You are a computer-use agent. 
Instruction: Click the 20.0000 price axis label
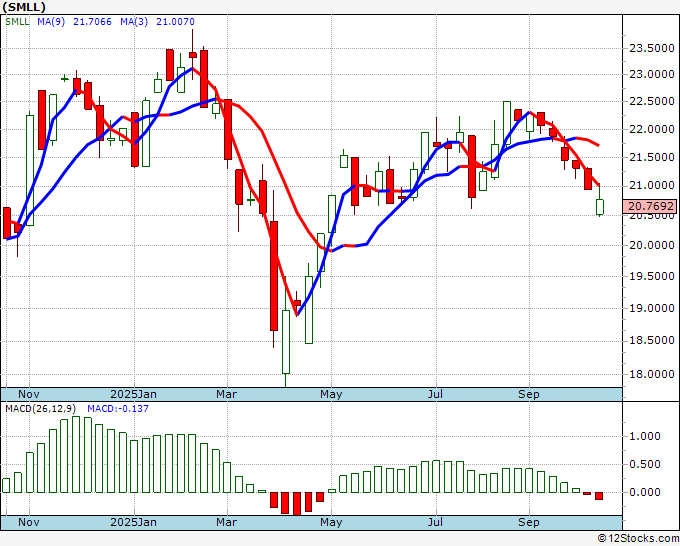pyautogui.click(x=652, y=245)
